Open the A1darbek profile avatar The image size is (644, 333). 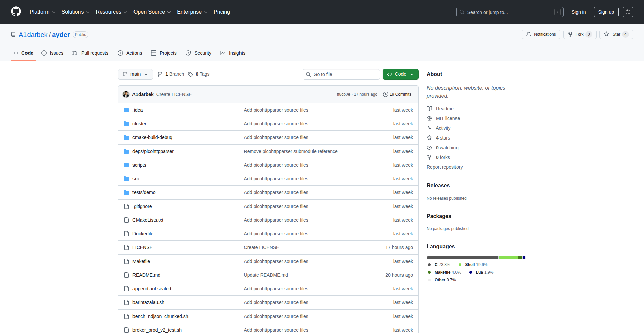[x=126, y=94]
